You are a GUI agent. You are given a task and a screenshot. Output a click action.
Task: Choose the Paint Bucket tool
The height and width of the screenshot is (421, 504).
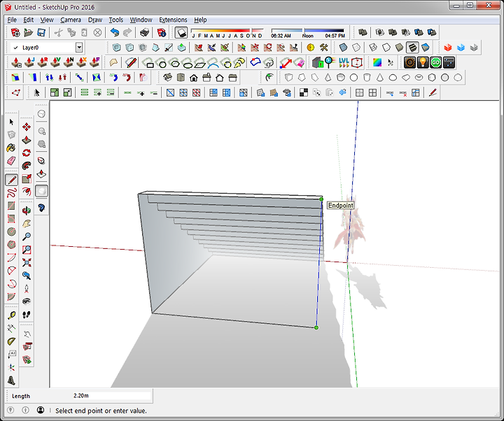pyautogui.click(x=12, y=148)
